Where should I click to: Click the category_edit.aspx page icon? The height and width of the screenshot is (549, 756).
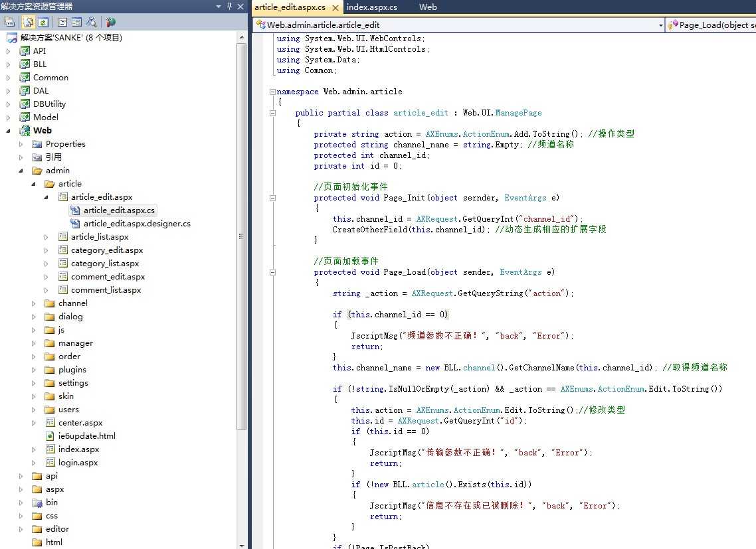tap(62, 250)
